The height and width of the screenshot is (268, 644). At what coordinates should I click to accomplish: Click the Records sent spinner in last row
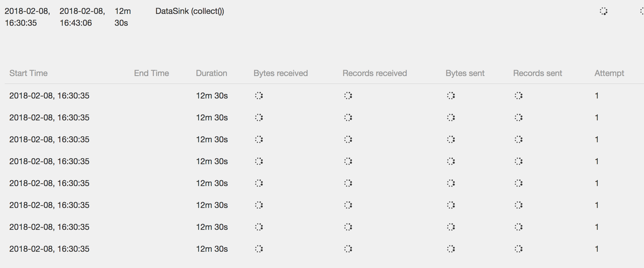tap(519, 249)
